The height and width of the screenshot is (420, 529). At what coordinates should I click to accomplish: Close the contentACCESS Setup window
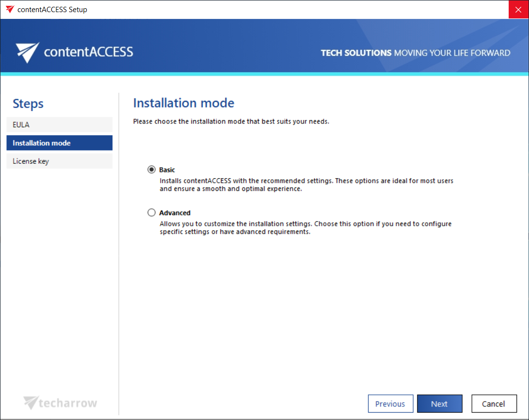pos(518,9)
